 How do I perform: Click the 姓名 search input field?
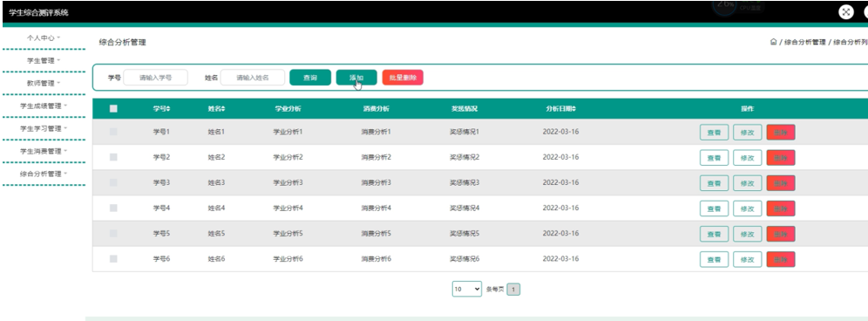253,78
